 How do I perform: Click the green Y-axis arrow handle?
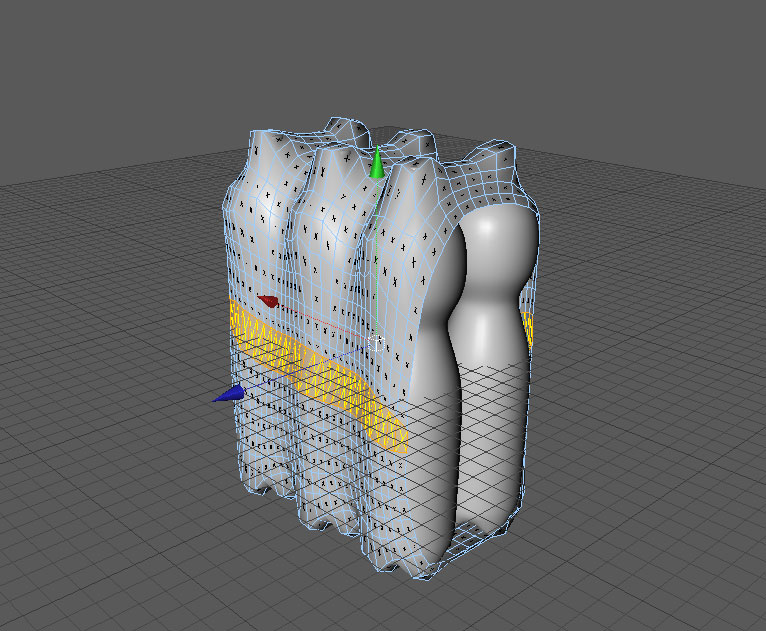(x=377, y=163)
